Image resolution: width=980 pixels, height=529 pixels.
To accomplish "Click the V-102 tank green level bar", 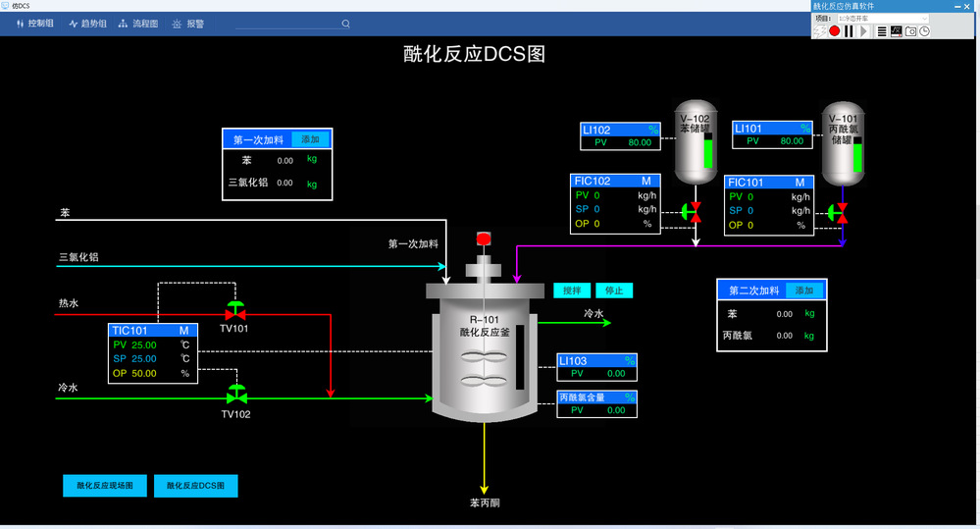I will coord(708,154).
